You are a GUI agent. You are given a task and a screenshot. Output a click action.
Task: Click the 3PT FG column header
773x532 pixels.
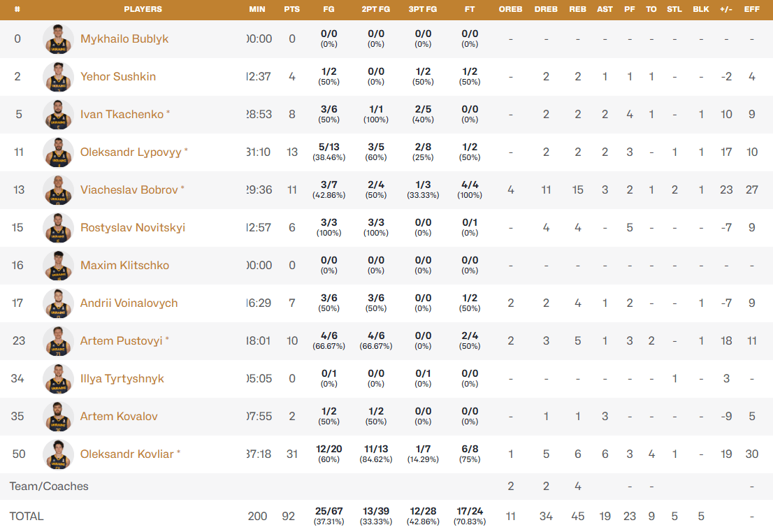[x=422, y=9]
